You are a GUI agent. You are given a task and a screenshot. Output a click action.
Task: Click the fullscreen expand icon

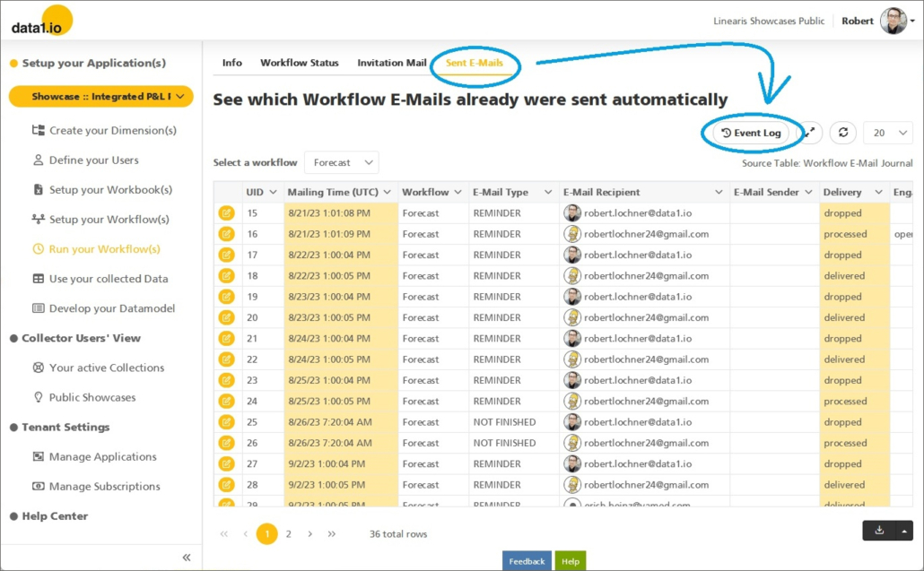pos(809,133)
